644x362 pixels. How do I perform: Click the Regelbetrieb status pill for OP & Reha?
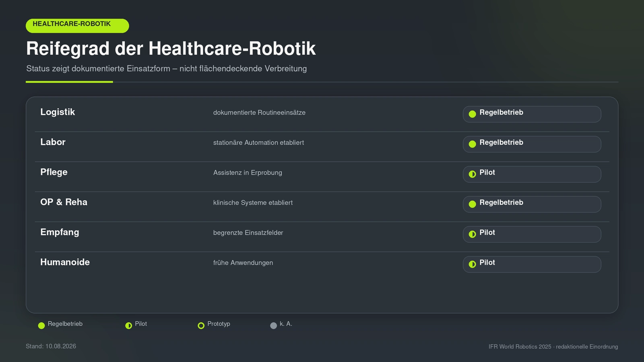pyautogui.click(x=532, y=204)
